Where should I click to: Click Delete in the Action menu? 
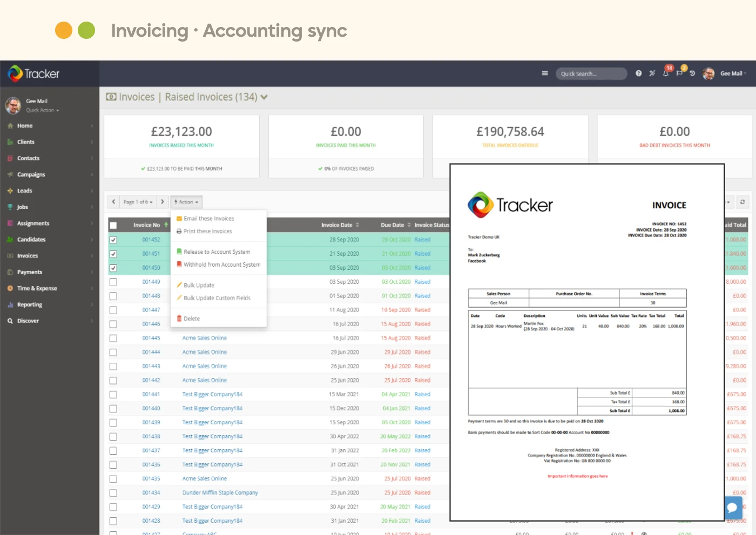click(x=192, y=319)
